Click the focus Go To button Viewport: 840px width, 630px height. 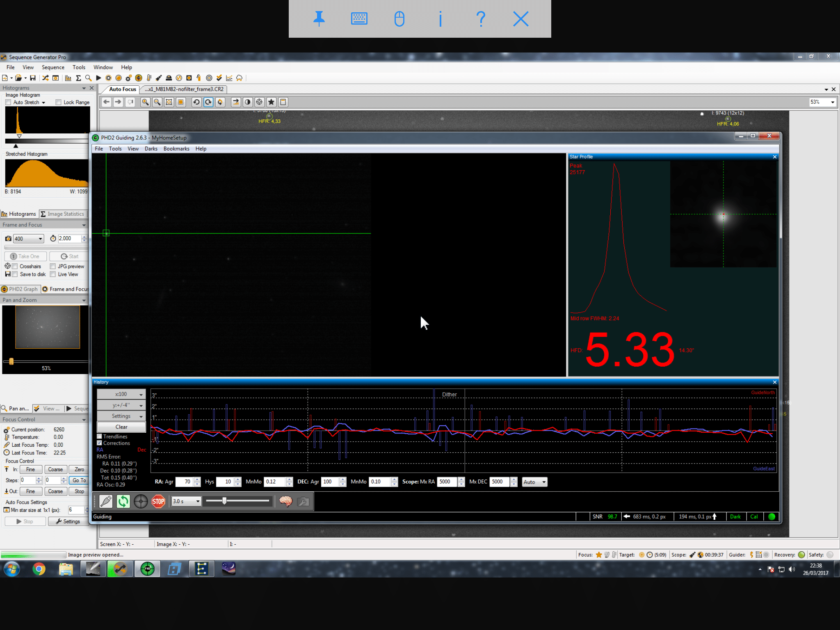tap(79, 480)
